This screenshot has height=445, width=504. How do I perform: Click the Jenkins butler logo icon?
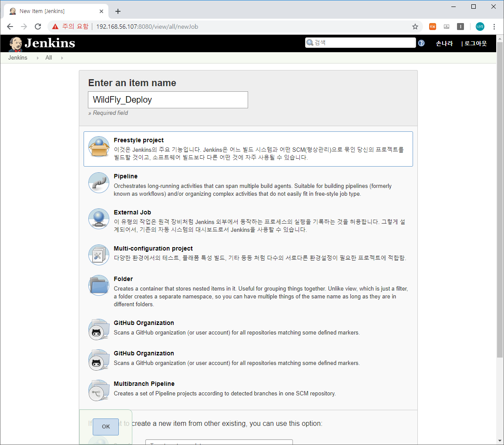coord(15,44)
